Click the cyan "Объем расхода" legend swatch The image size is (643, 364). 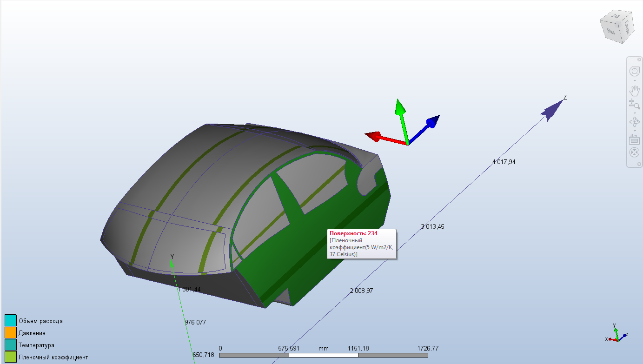tap(11, 321)
